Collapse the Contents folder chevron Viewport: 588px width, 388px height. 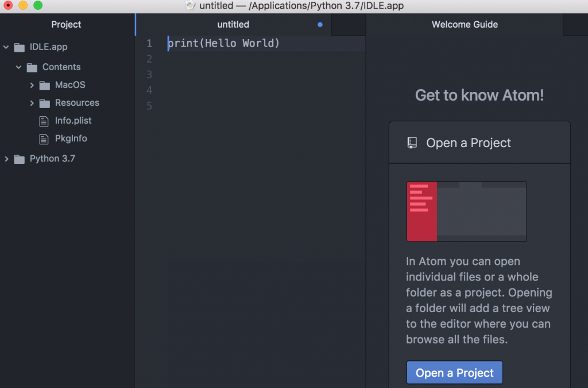[18, 67]
